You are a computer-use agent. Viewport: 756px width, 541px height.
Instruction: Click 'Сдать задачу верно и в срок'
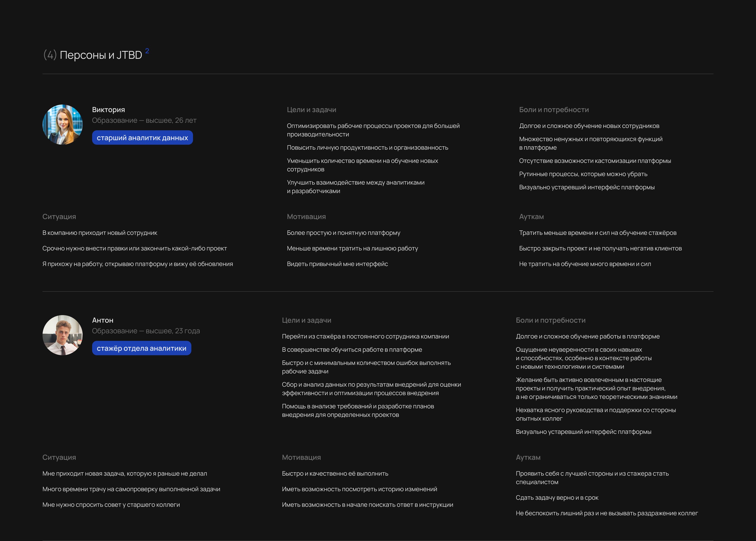tap(557, 498)
